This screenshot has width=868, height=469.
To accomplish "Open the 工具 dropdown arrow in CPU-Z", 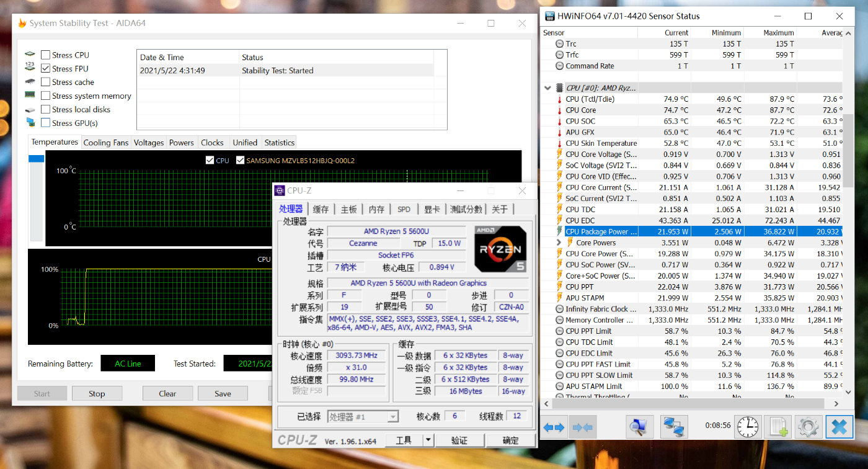I will (428, 440).
